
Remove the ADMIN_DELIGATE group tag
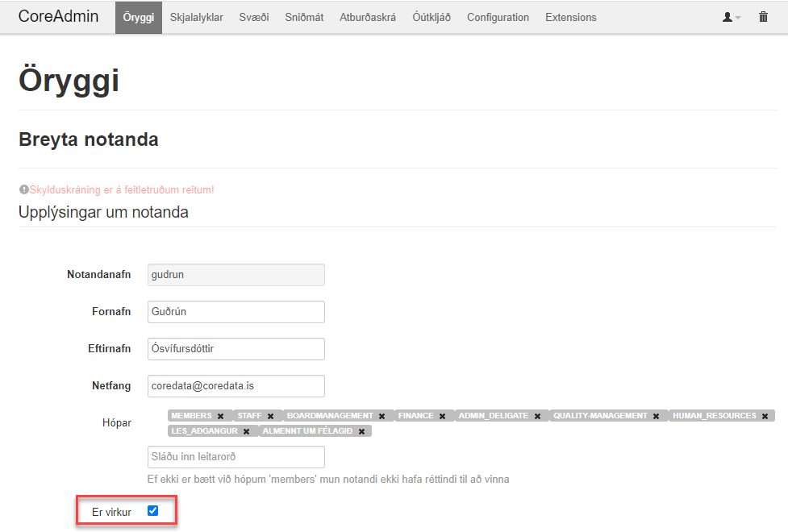[x=537, y=416]
